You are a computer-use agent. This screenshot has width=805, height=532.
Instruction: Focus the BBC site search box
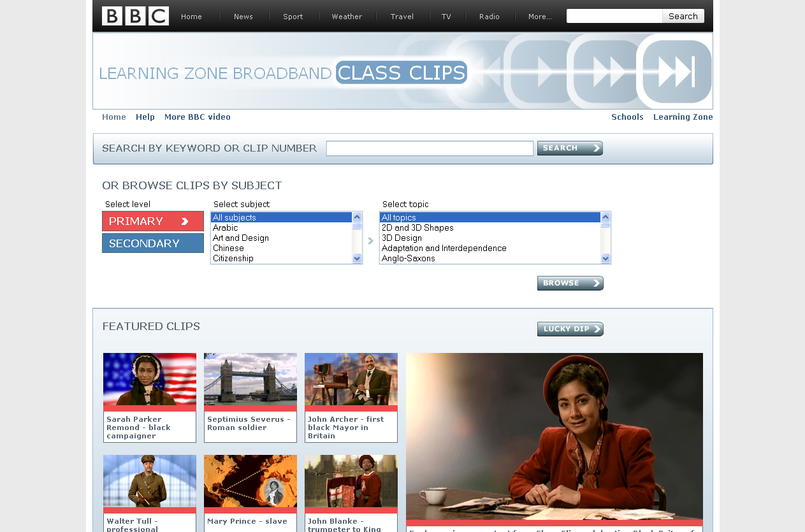point(614,16)
